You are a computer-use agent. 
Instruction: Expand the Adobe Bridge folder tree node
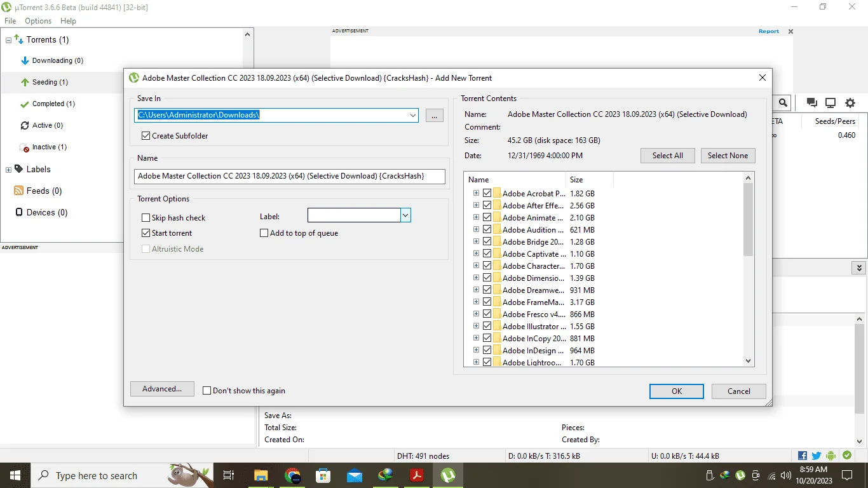pos(477,241)
